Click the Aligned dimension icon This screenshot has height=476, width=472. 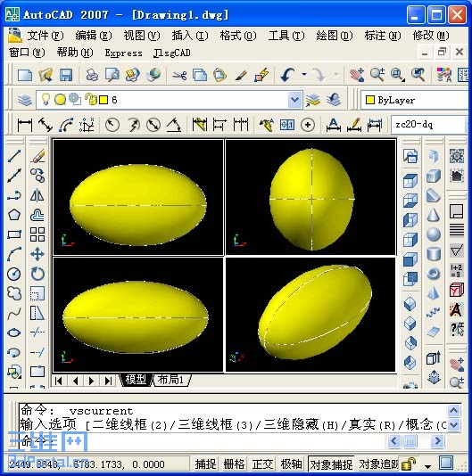(x=46, y=125)
